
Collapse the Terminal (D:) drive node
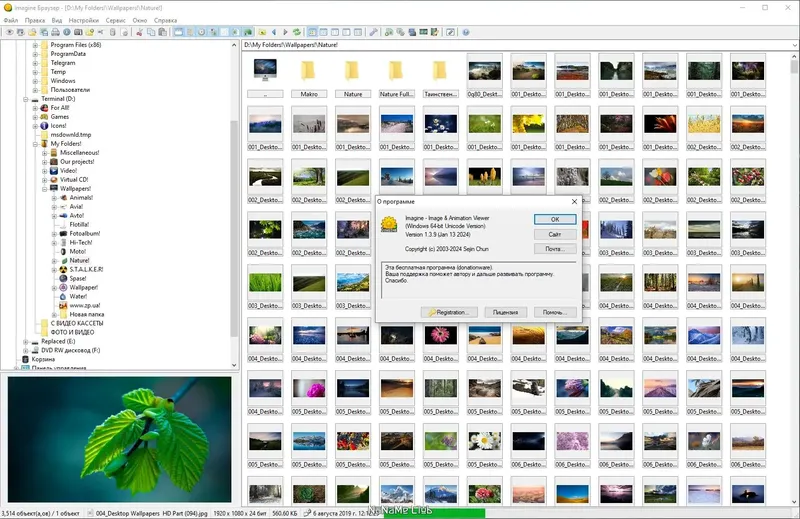click(26, 99)
